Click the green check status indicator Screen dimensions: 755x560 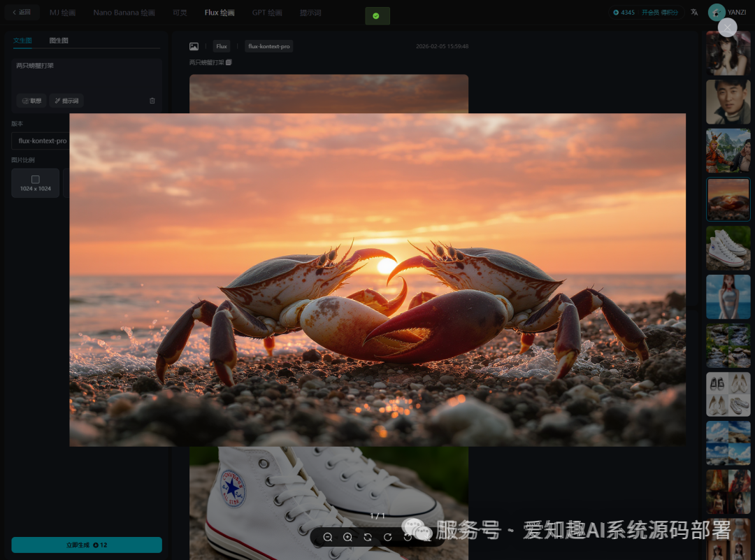point(377,16)
